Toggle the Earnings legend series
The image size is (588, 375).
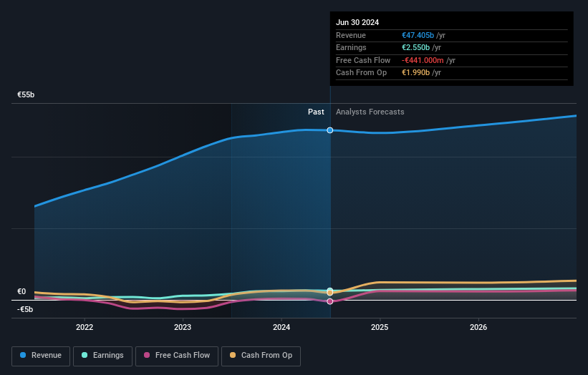(x=102, y=356)
